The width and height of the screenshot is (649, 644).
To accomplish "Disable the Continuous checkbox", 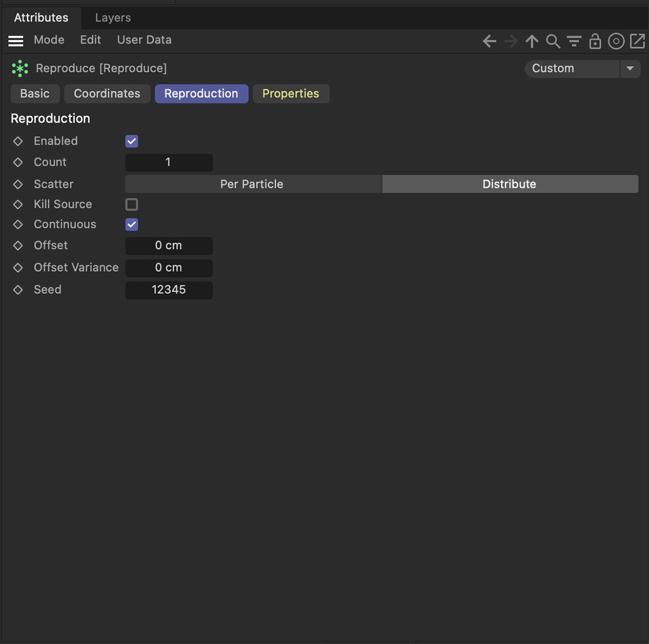I will (131, 225).
